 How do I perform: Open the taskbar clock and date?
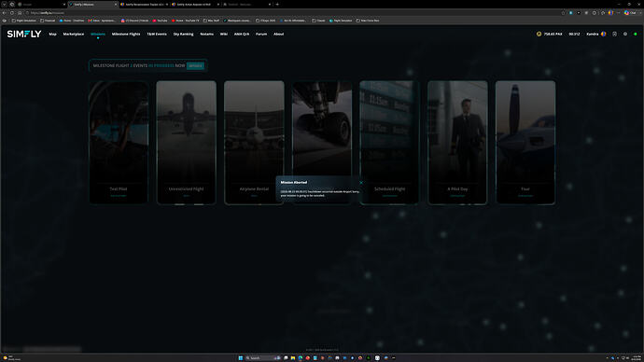point(637,358)
